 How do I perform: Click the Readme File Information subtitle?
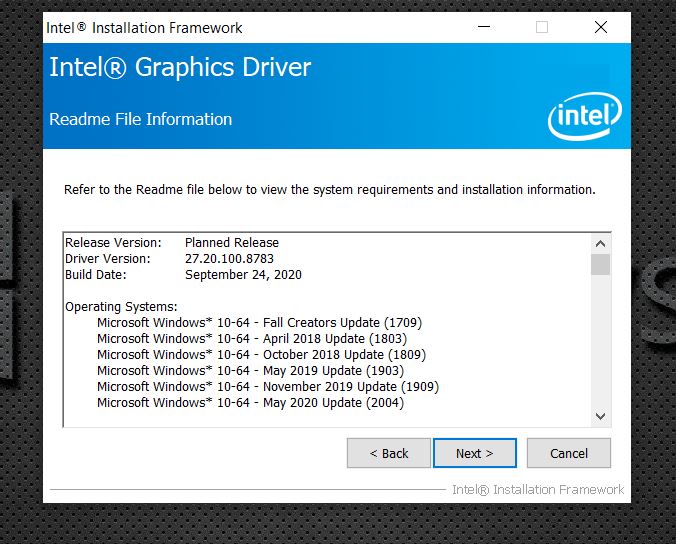point(141,119)
